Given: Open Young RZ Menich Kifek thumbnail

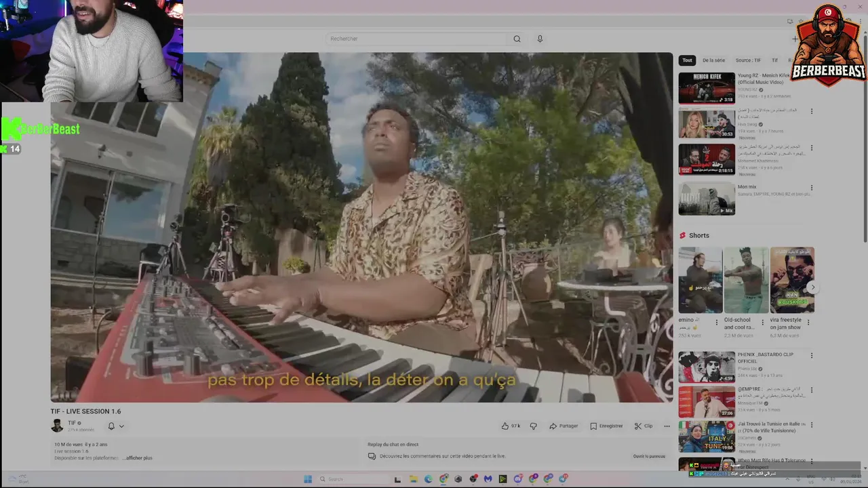Looking at the screenshot, I should point(707,88).
